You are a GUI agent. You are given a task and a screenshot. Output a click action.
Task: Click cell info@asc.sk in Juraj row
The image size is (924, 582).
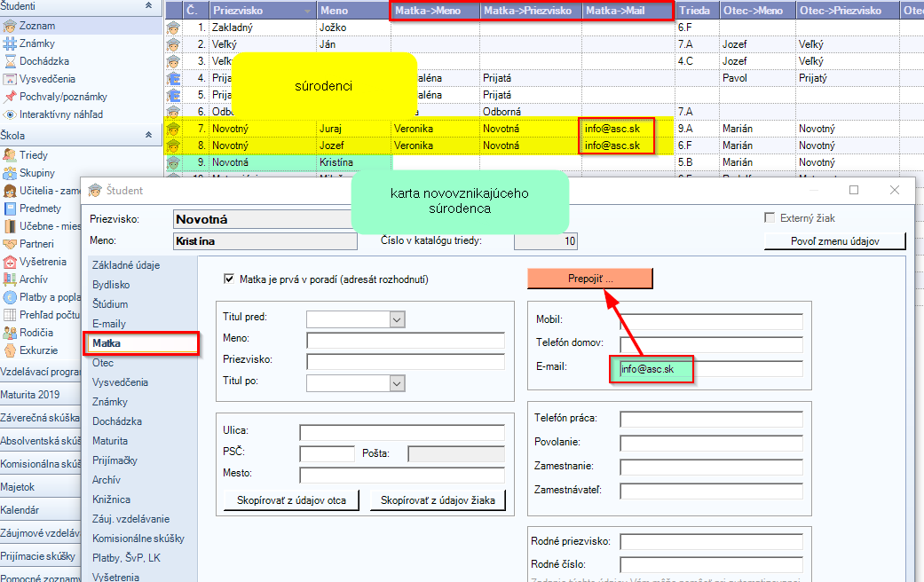[x=628, y=129]
